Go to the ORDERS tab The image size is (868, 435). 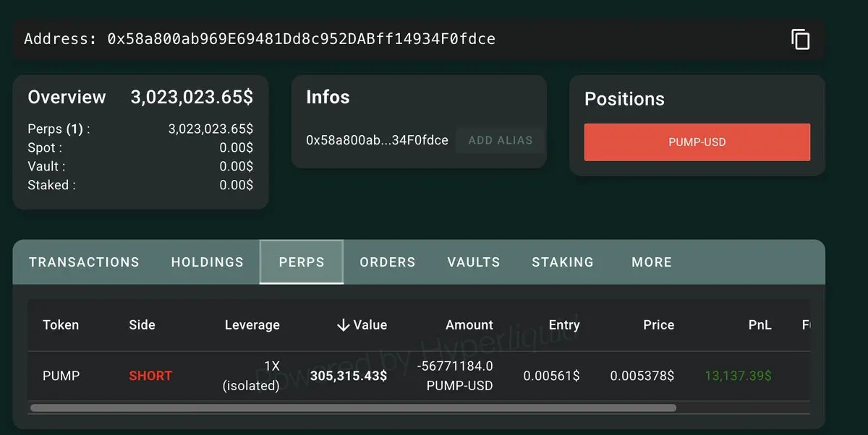point(388,262)
